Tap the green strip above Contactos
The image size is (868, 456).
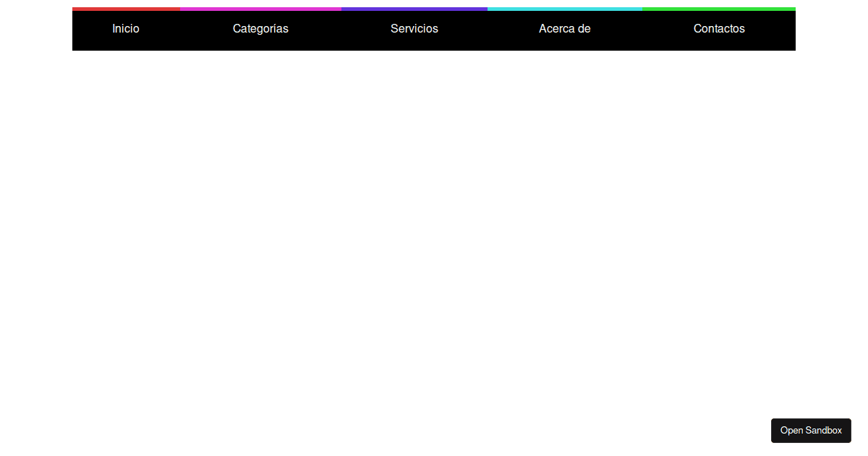718,9
